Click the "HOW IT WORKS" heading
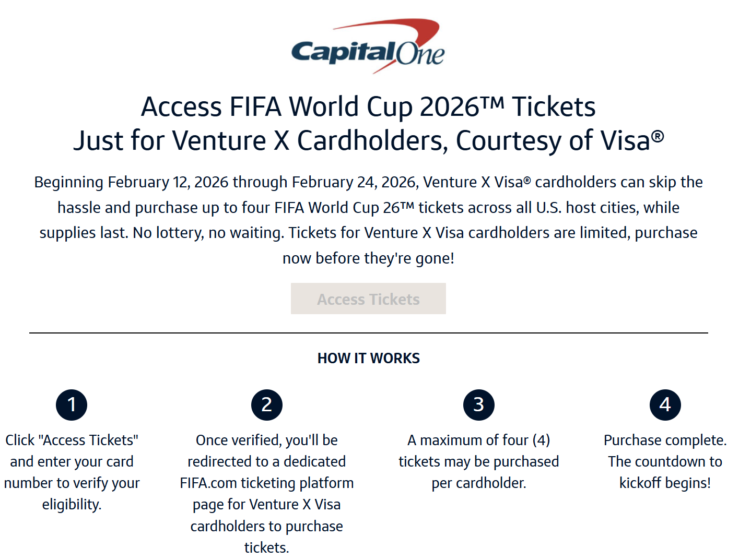 pos(368,358)
